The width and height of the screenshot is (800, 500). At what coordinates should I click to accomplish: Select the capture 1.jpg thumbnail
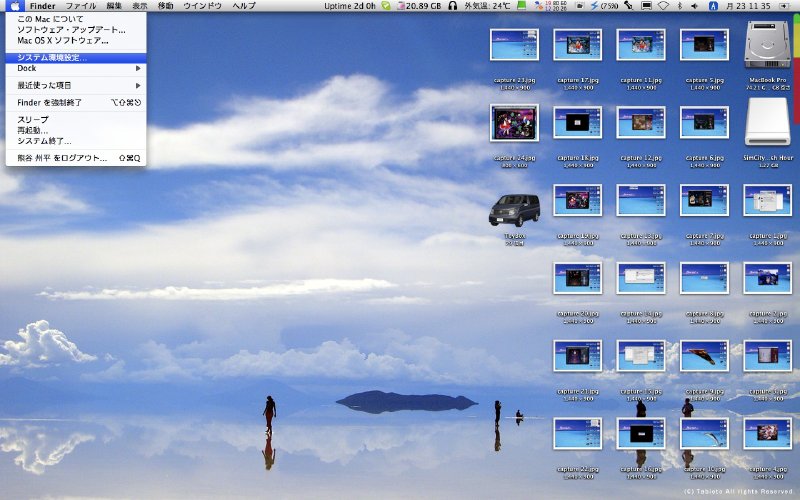click(x=767, y=200)
